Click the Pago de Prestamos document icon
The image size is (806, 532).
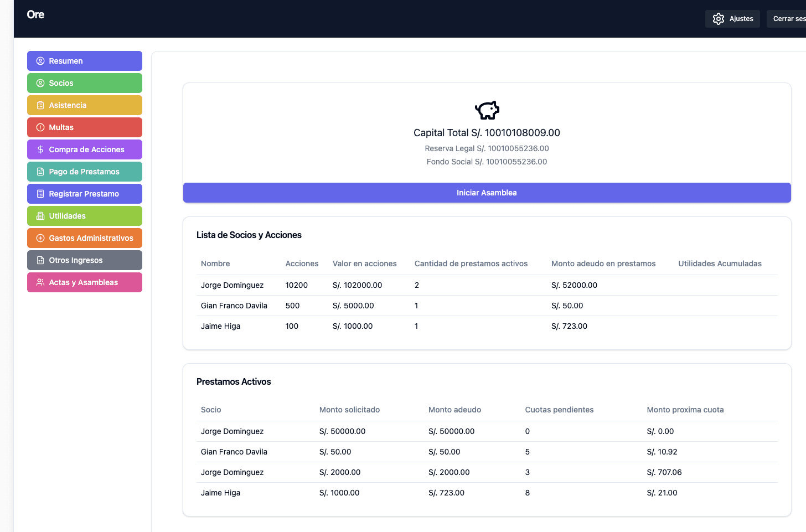click(x=40, y=172)
